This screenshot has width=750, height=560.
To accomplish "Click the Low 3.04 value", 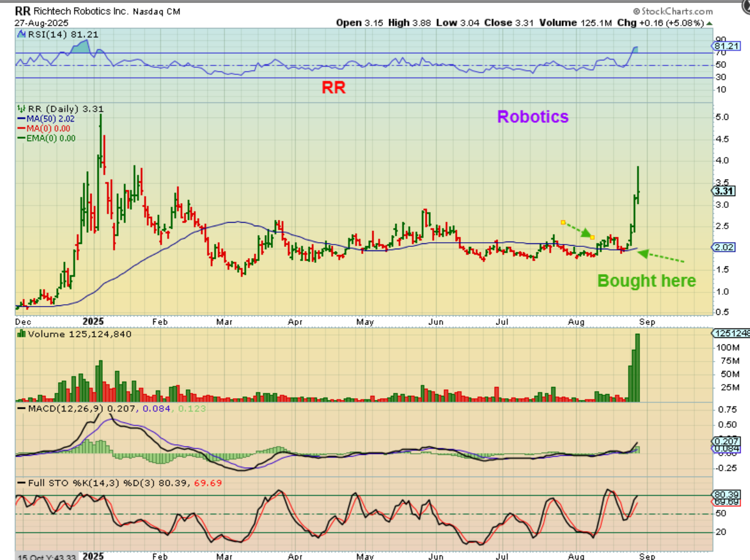I will (458, 23).
